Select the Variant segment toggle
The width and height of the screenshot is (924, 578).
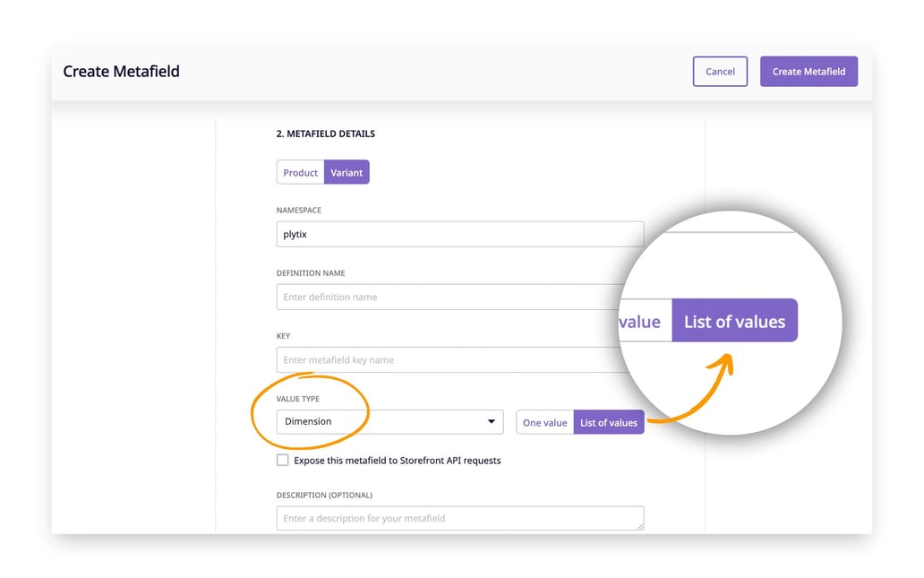pyautogui.click(x=346, y=172)
